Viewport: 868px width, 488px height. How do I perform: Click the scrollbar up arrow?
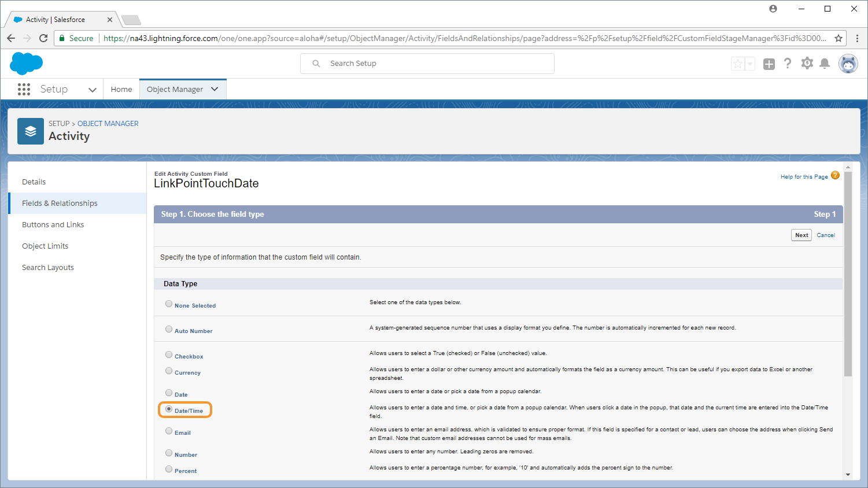pyautogui.click(x=848, y=167)
